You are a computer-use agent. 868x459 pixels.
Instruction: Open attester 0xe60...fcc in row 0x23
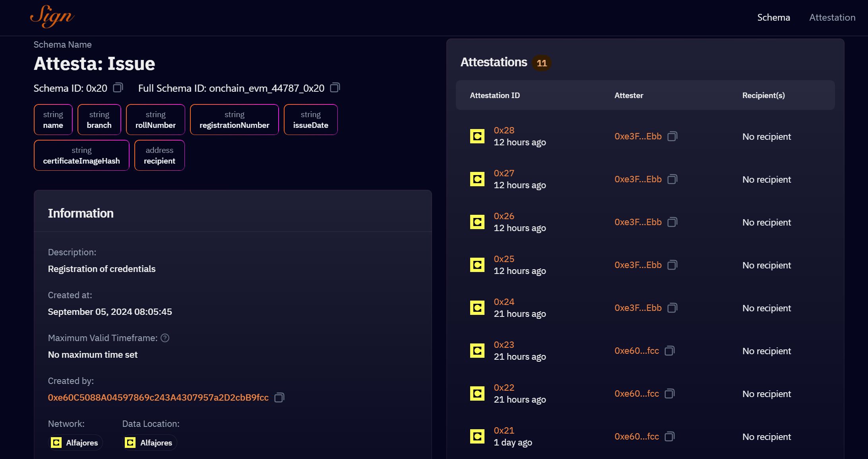(x=637, y=351)
